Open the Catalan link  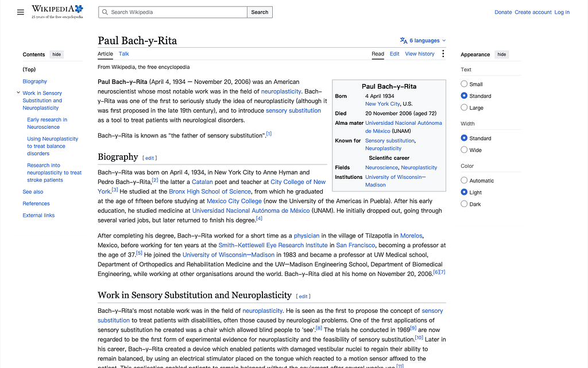click(x=202, y=182)
